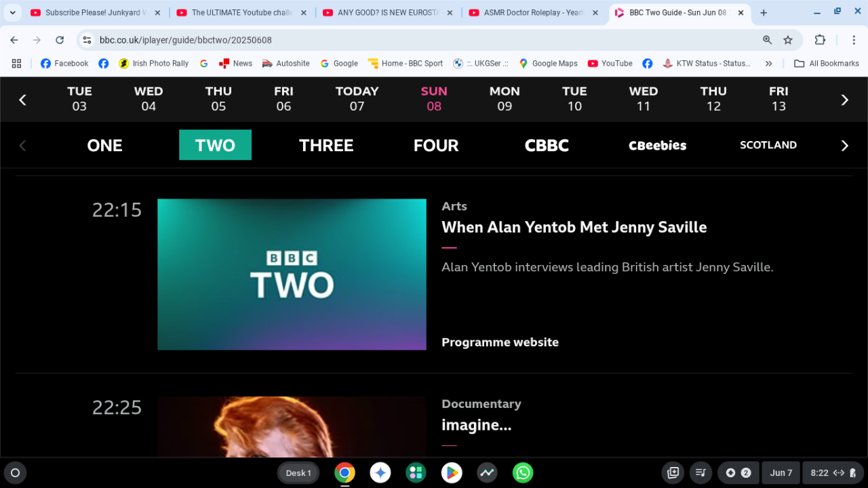This screenshot has width=868, height=488.
Task: Close the BBC Two Guide tab
Action: click(x=740, y=13)
